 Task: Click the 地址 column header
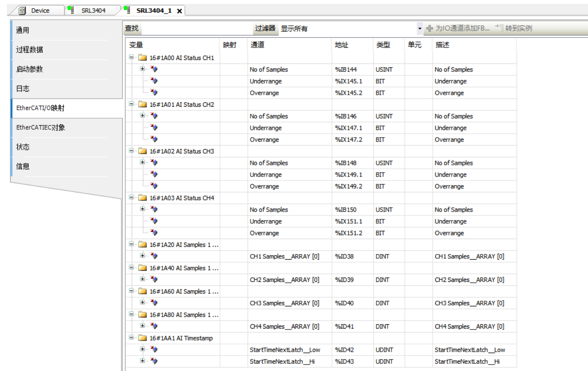342,45
